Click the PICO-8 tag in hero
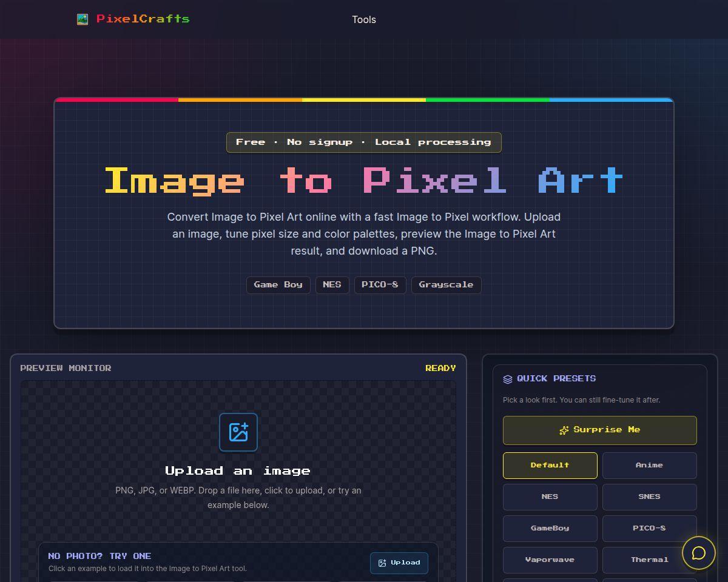The image size is (728, 582). tap(380, 285)
